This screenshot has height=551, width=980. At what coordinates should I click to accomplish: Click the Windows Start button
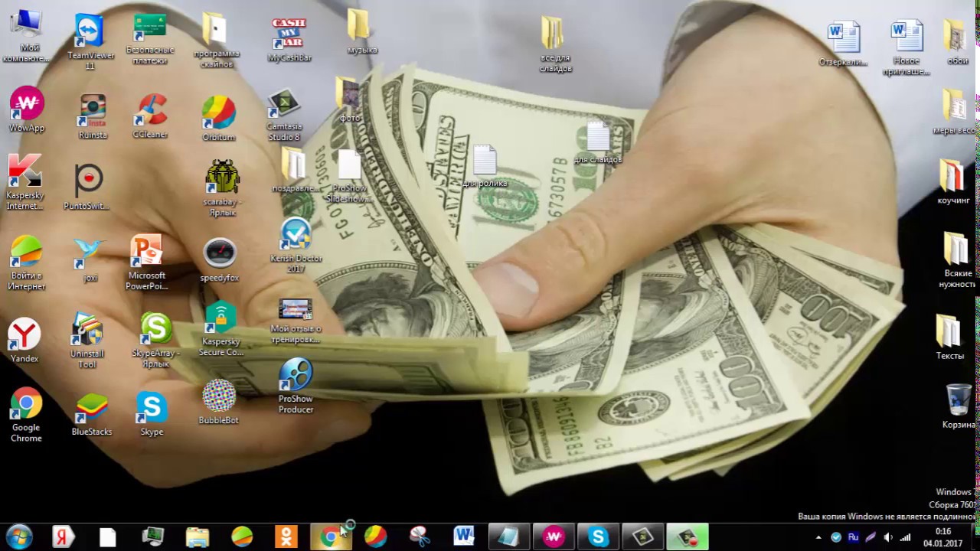tap(18, 536)
